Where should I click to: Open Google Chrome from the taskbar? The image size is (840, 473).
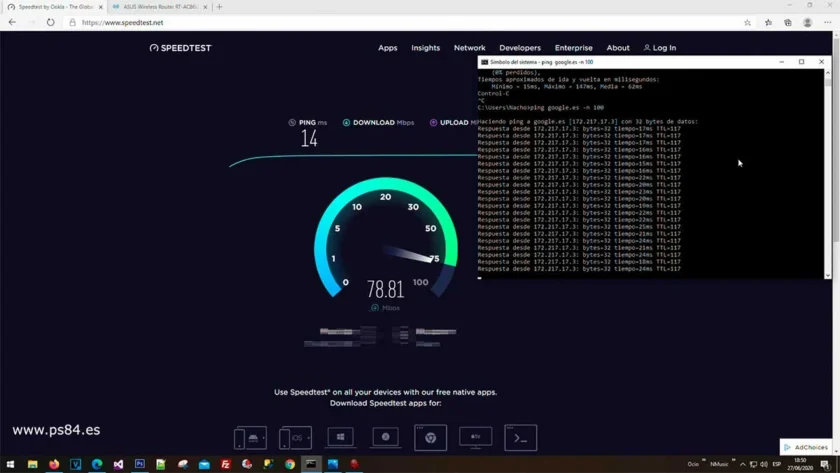point(290,464)
